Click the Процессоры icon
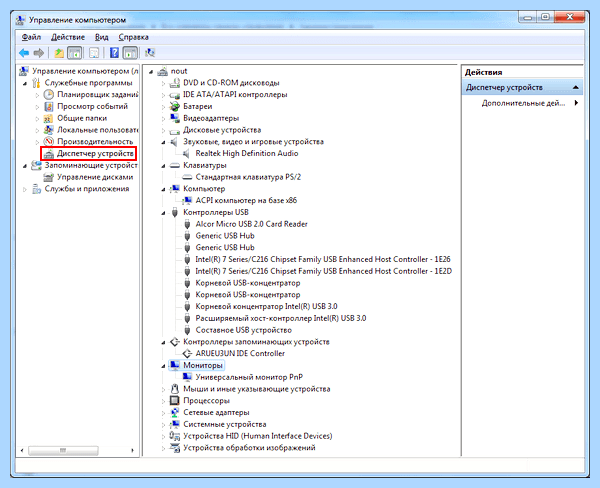 coord(175,401)
